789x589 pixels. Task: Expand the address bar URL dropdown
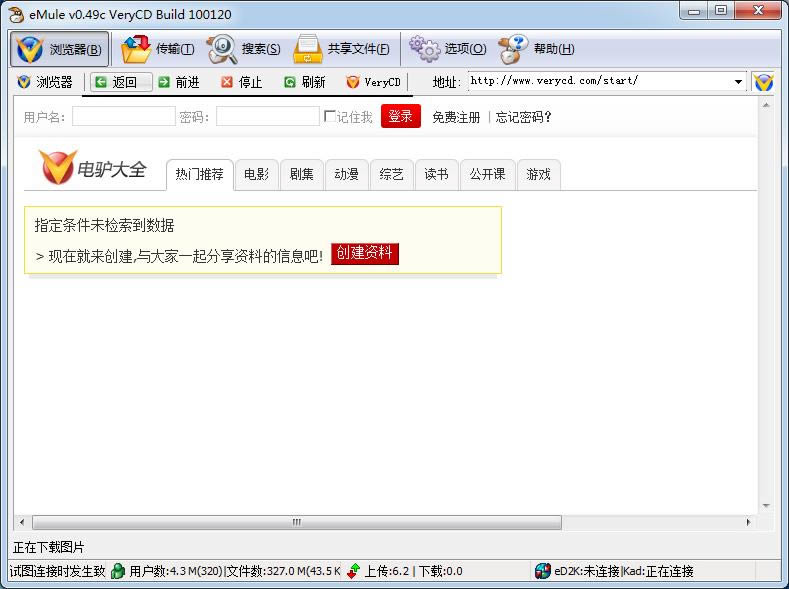(738, 81)
